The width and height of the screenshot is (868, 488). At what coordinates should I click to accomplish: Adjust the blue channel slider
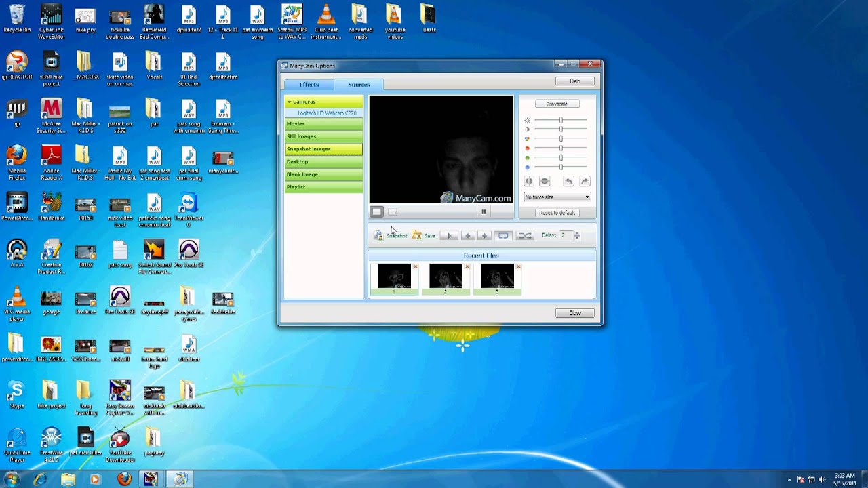561,167
